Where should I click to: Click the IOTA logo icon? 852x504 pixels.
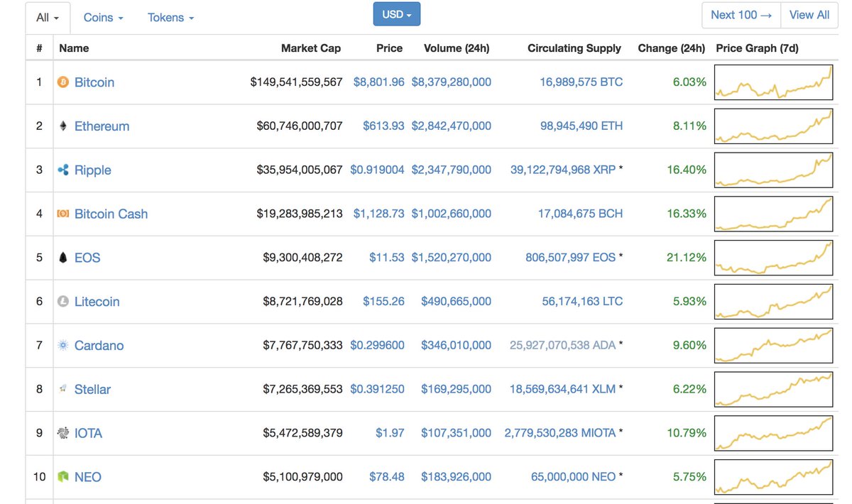[x=62, y=433]
